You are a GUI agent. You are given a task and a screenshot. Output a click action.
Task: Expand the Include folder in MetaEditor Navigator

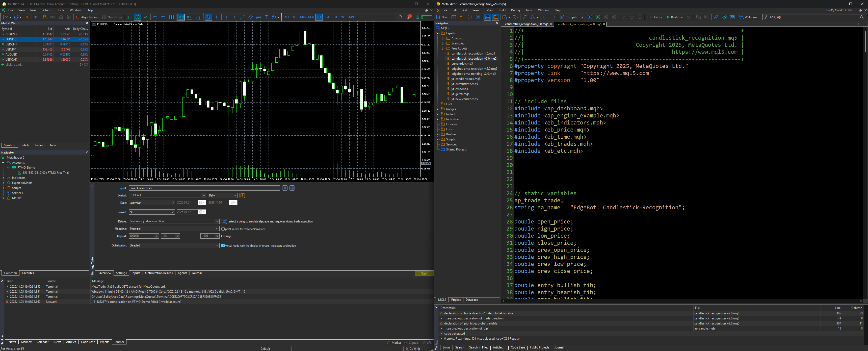(x=437, y=114)
